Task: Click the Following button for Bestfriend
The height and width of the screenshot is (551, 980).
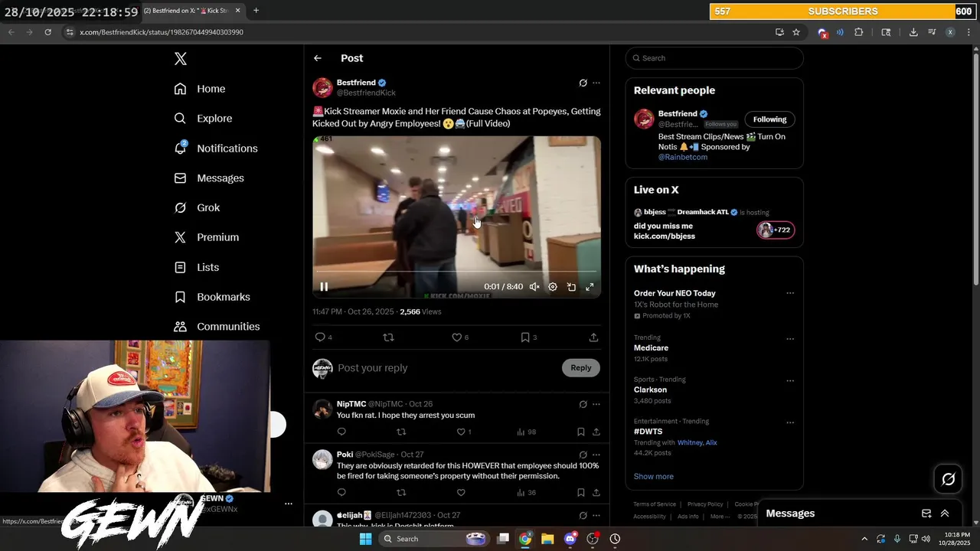Action: tap(769, 119)
